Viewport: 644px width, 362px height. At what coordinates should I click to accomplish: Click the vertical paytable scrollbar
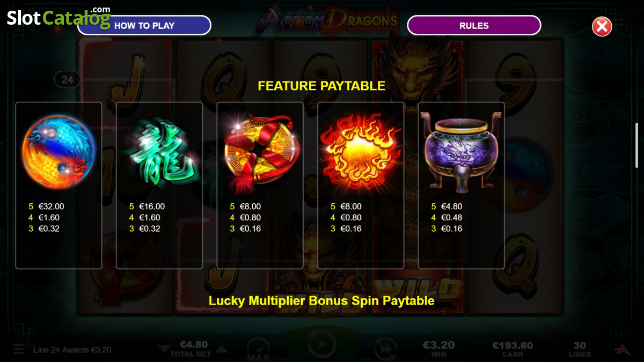pyautogui.click(x=638, y=145)
